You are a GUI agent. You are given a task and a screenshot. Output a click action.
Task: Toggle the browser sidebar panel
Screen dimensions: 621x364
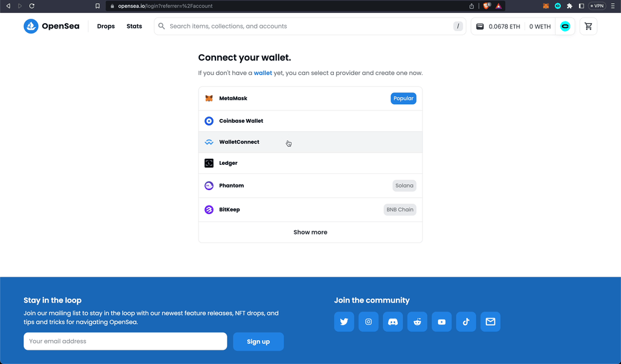coord(582,6)
